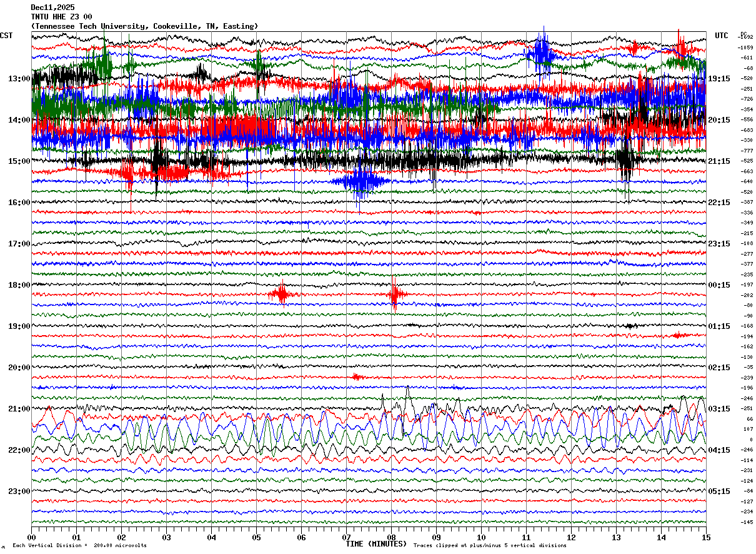Click minute tick label 01 on axis
The width and height of the screenshot is (756, 554).
[76, 537]
